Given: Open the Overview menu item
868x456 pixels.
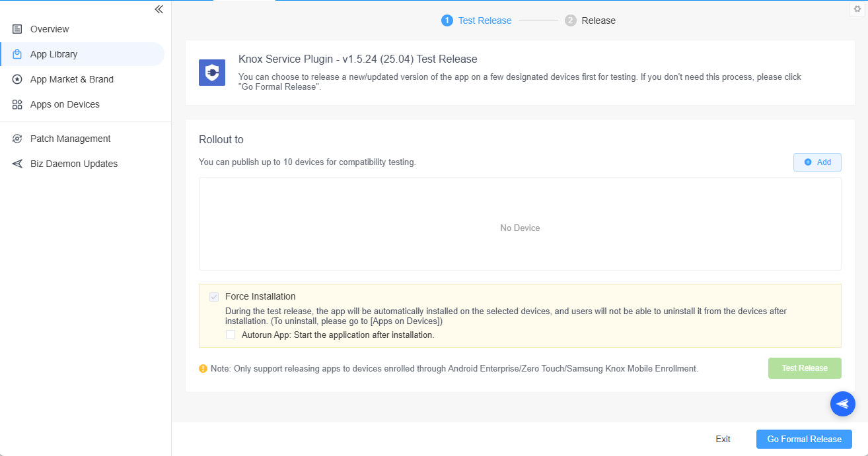Looking at the screenshot, I should (50, 29).
